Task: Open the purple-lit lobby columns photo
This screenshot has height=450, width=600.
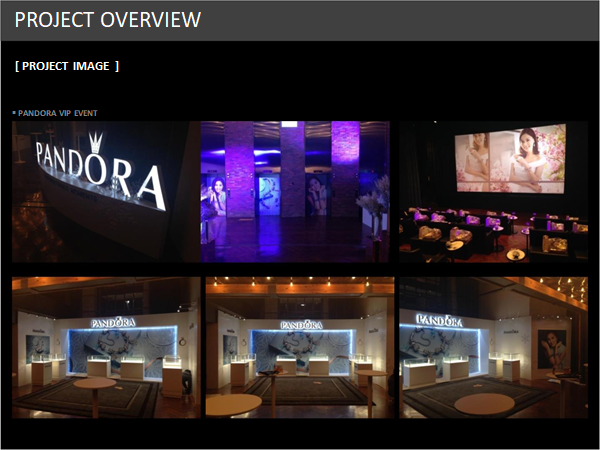Action: [x=295, y=192]
